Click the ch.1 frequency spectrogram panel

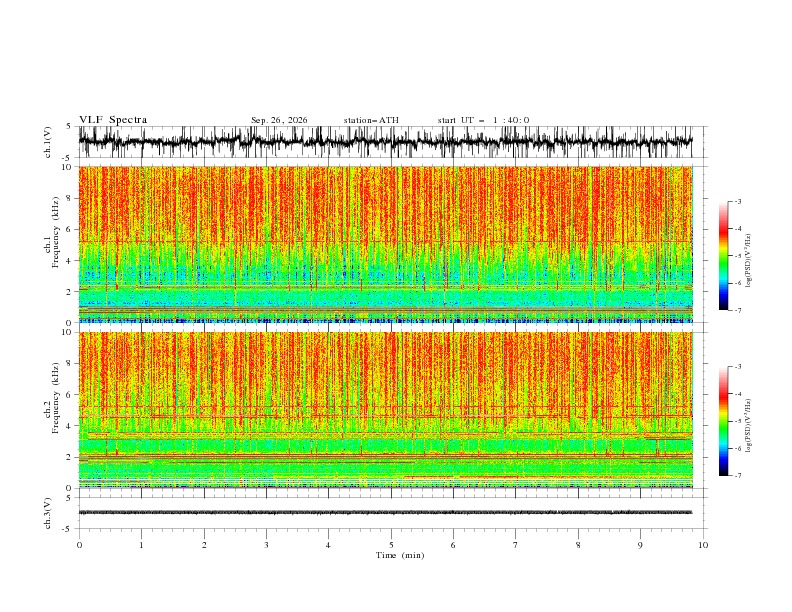pos(385,244)
